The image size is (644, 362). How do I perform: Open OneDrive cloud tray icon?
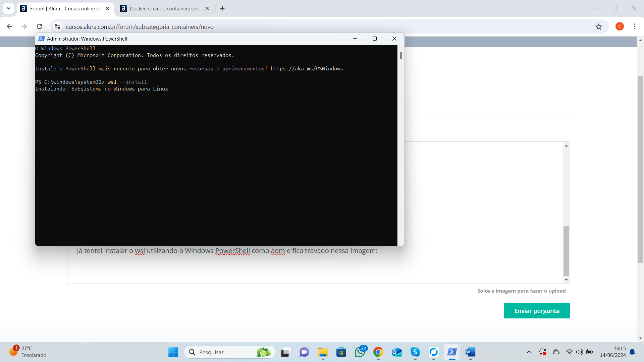[x=556, y=352]
